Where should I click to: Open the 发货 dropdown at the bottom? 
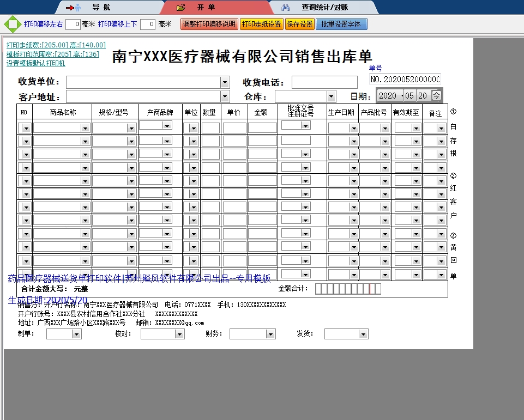(363, 334)
